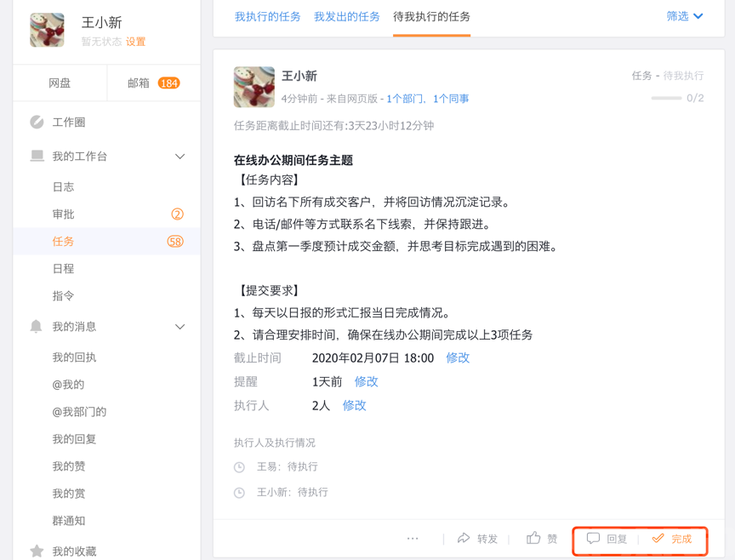The width and height of the screenshot is (735, 560).
Task: Click the 1个同事 link
Action: tap(451, 99)
